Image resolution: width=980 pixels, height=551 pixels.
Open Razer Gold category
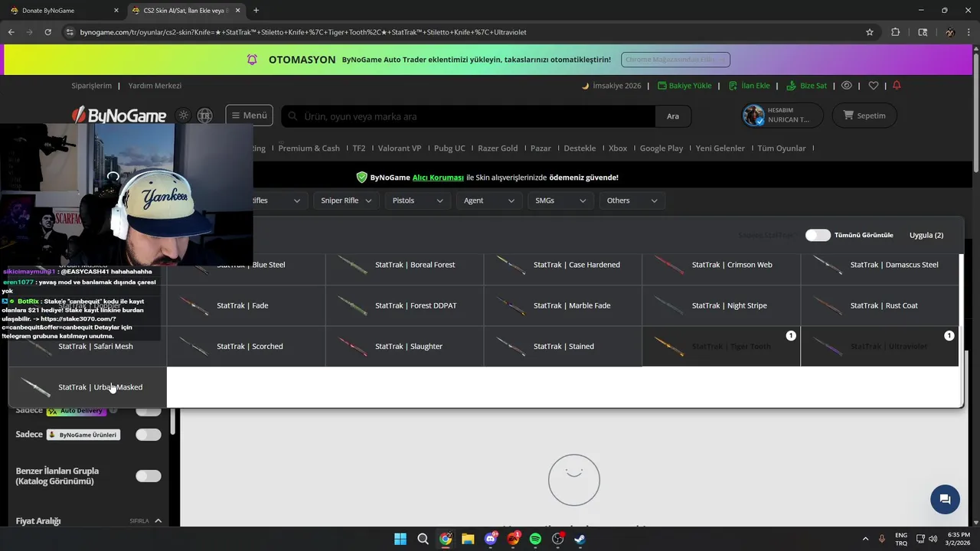click(x=498, y=148)
